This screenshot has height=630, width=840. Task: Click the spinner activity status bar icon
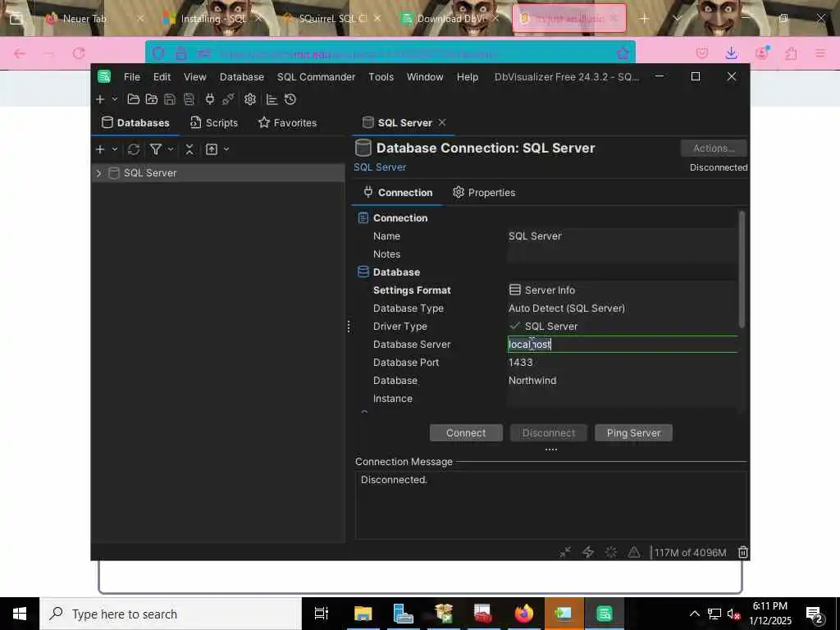pyautogui.click(x=611, y=552)
